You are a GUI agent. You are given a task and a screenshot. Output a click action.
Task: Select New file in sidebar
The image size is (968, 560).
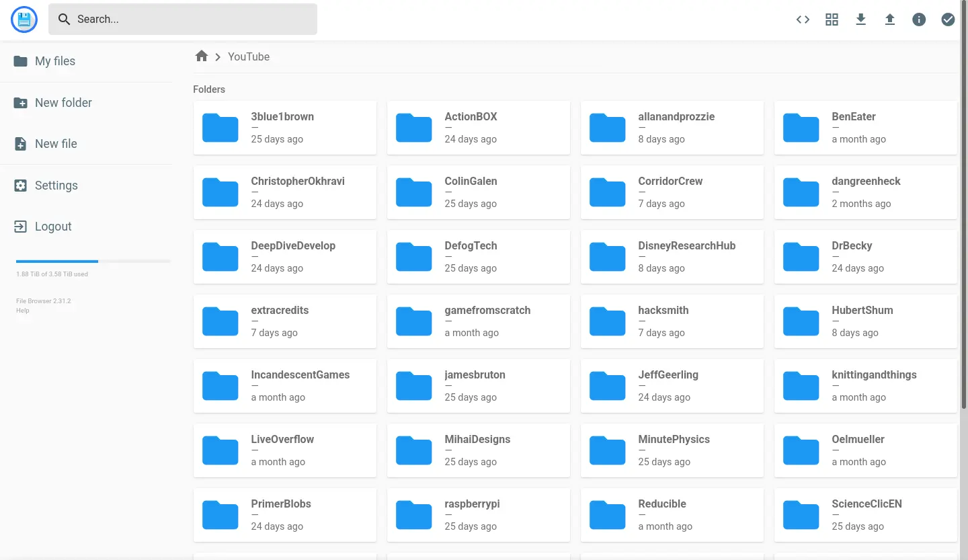click(x=86, y=144)
